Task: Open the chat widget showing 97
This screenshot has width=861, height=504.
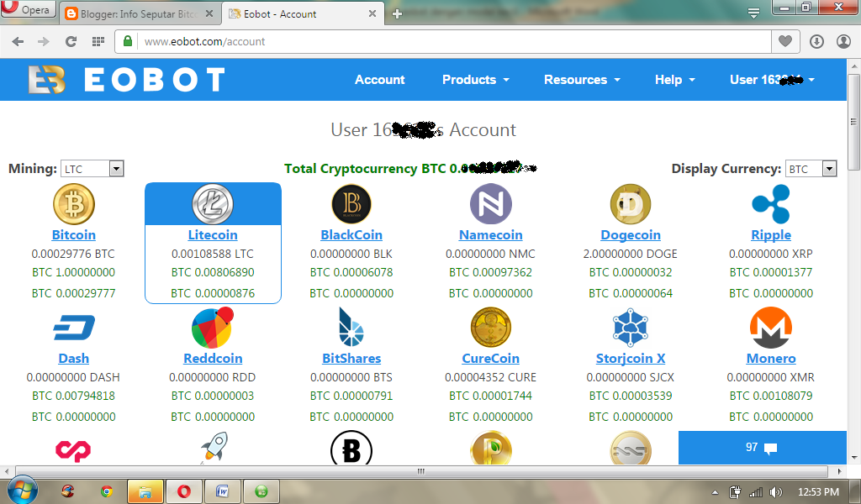Action: (x=762, y=448)
